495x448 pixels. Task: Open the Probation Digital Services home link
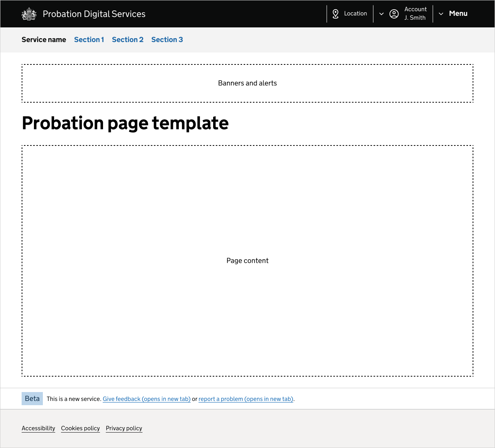[x=94, y=14]
